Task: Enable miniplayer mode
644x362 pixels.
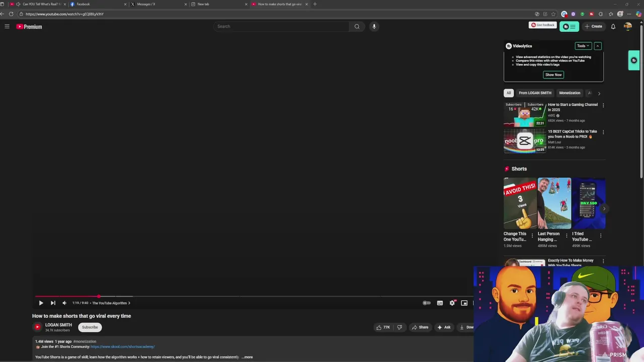Action: point(464,303)
